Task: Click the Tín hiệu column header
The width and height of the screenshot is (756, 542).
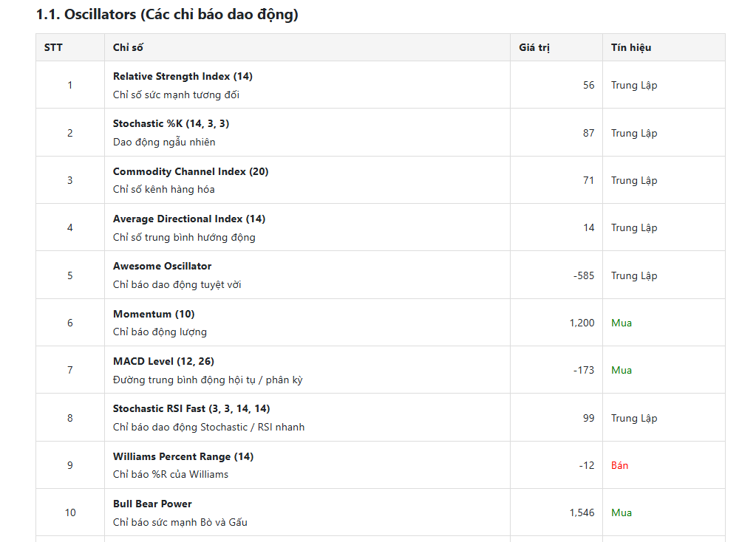Action: point(631,48)
